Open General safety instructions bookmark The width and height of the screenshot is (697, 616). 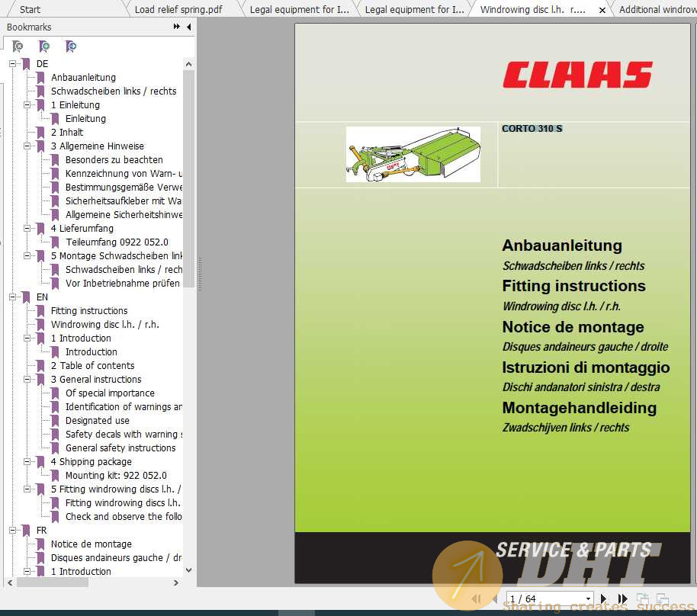coord(120,448)
